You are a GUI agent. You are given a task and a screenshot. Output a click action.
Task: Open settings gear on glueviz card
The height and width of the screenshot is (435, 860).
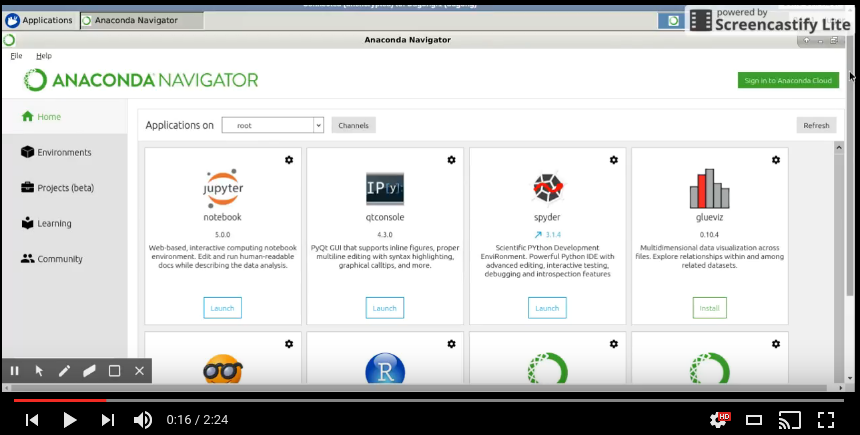pos(776,160)
